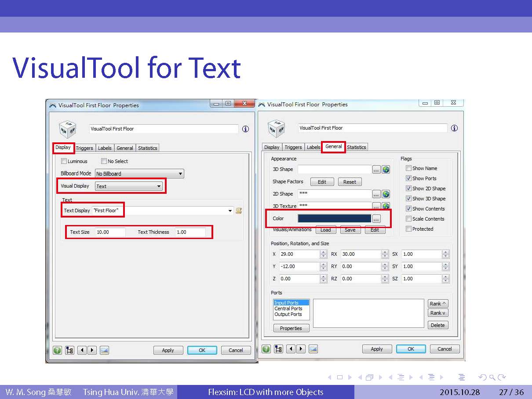Click the Reset button beside Shape Factors
This screenshot has height=399, width=532.
pyautogui.click(x=350, y=182)
